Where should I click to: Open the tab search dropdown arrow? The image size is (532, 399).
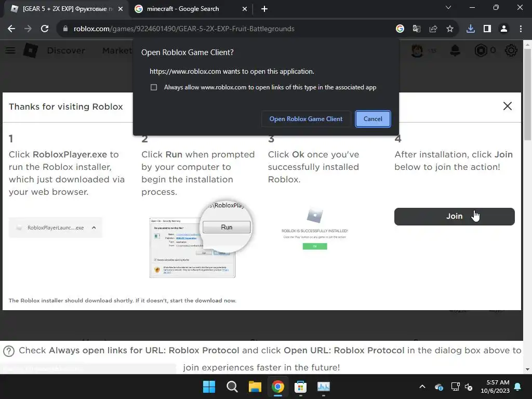pyautogui.click(x=448, y=7)
